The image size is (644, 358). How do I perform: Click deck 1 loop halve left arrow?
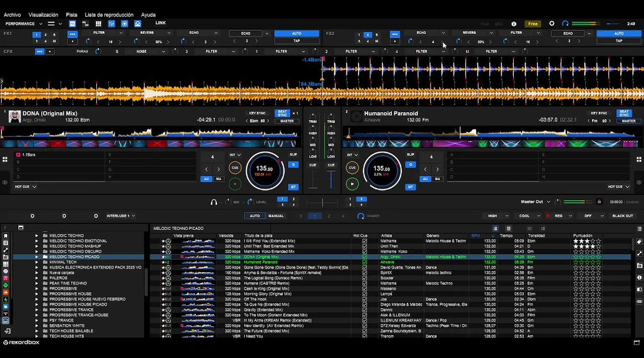click(206, 170)
